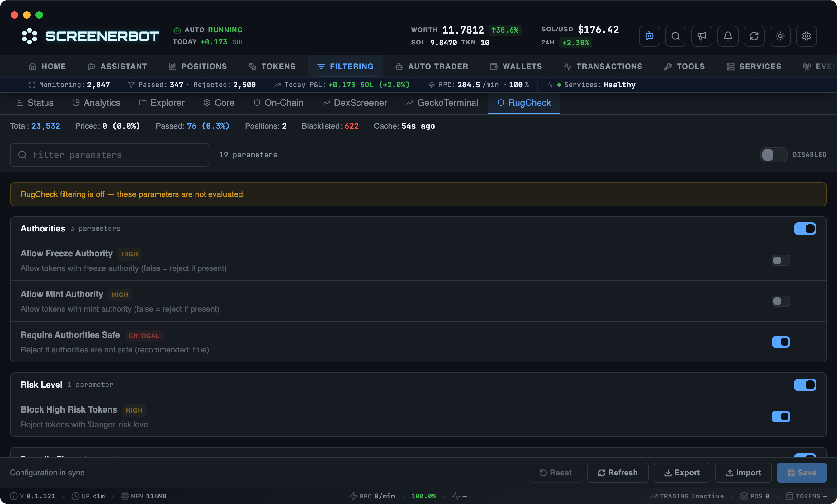837x504 pixels.
Task: Click the trading trend icon in status bar
Action: pos(654,496)
